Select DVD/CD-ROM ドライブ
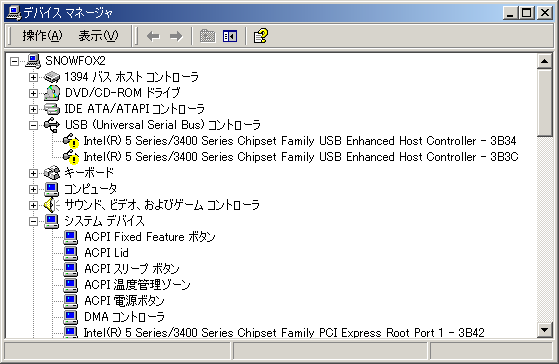This screenshot has height=364, width=559. pyautogui.click(x=123, y=93)
